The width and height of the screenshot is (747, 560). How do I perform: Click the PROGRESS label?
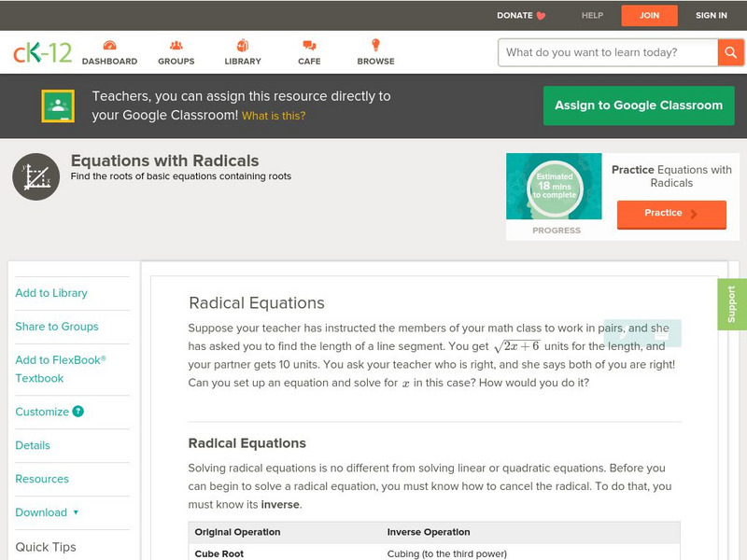tap(557, 230)
